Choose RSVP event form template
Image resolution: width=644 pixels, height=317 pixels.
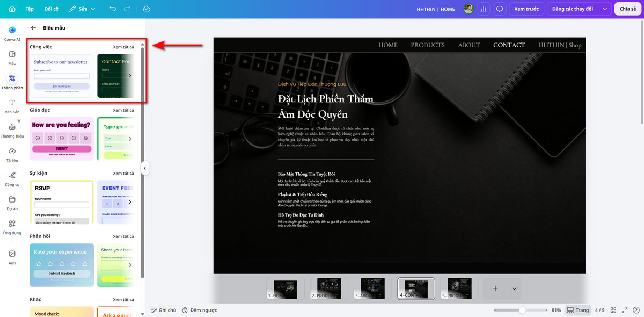pyautogui.click(x=62, y=202)
